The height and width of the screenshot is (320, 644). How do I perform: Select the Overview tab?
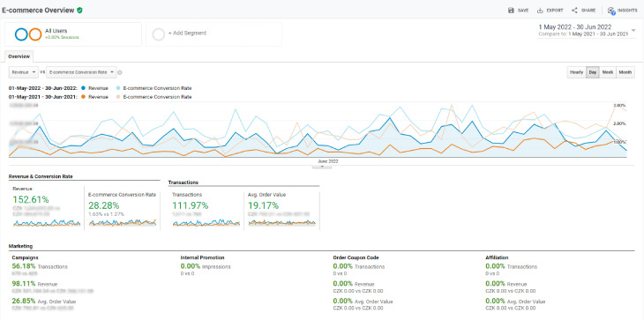coord(19,56)
